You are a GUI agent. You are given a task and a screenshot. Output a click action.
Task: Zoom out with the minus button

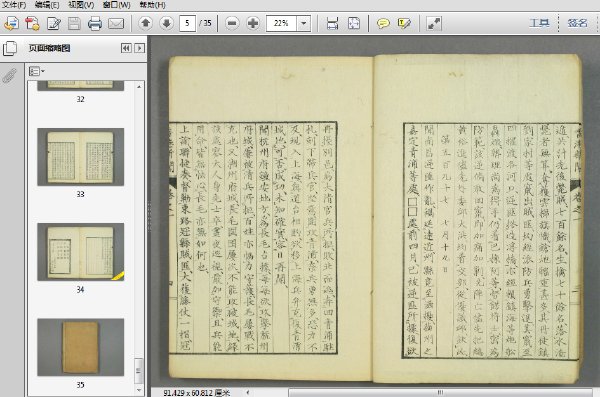(x=232, y=23)
